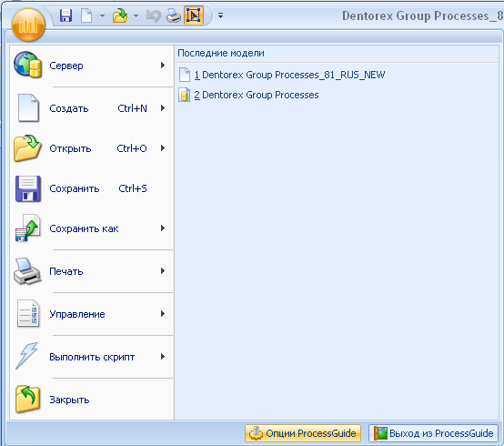Open the Customize Quick Access Toolbar arrow
Screen dimensions: 504x446
(220, 15)
